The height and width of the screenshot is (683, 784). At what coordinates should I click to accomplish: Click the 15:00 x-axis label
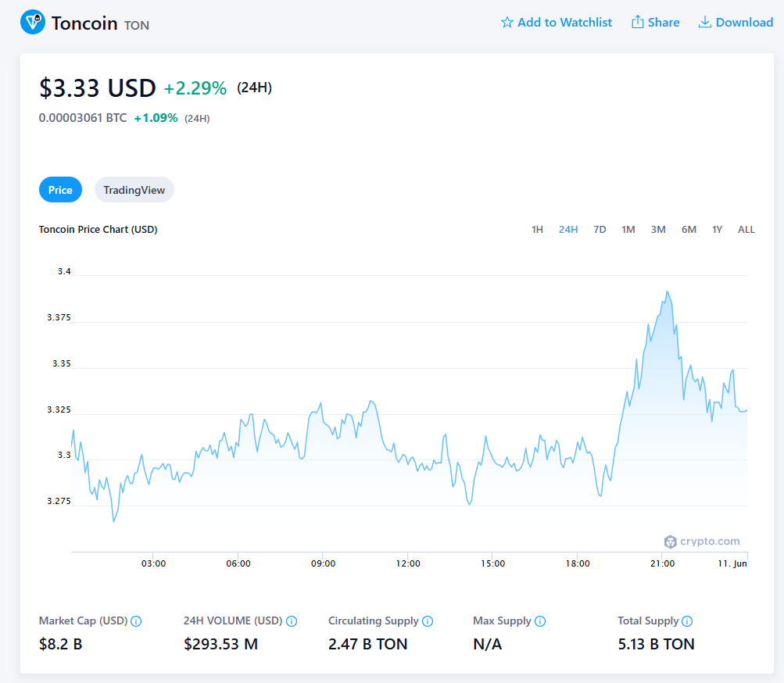tap(493, 563)
